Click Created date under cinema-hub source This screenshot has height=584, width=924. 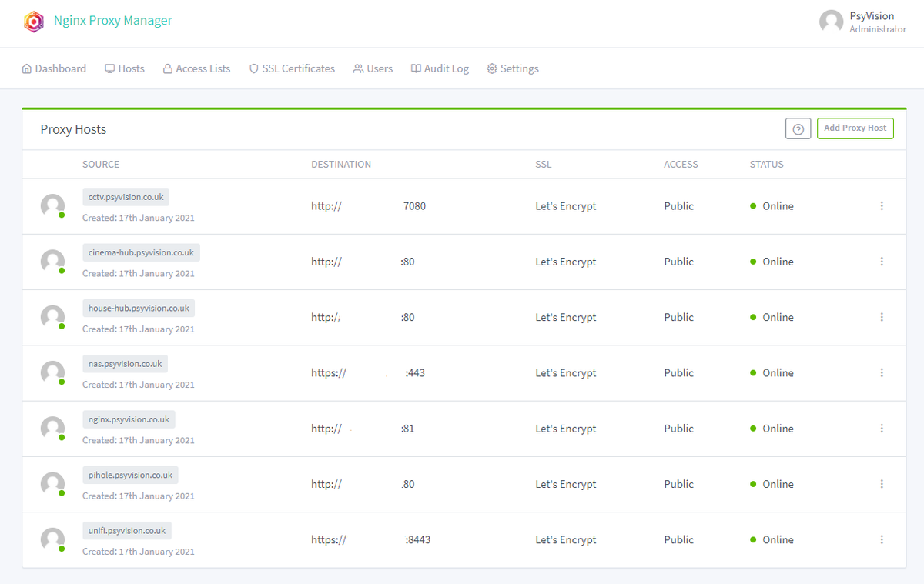coord(139,273)
